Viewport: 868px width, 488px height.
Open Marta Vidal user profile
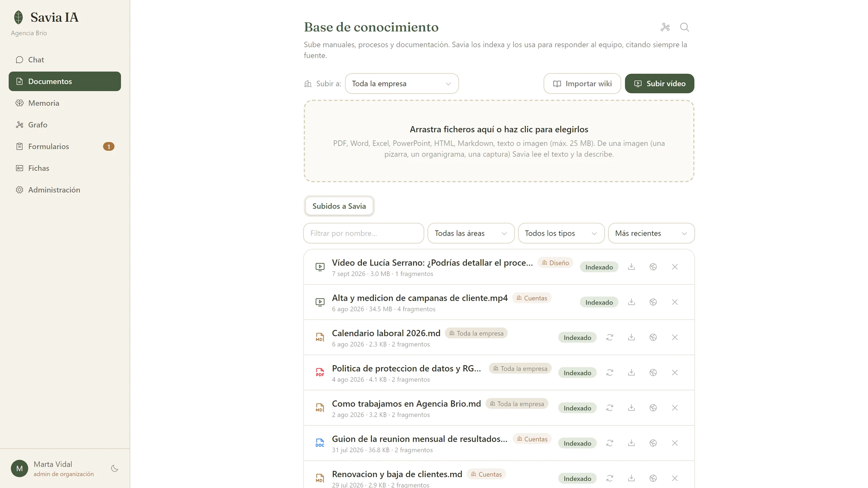coord(53,468)
